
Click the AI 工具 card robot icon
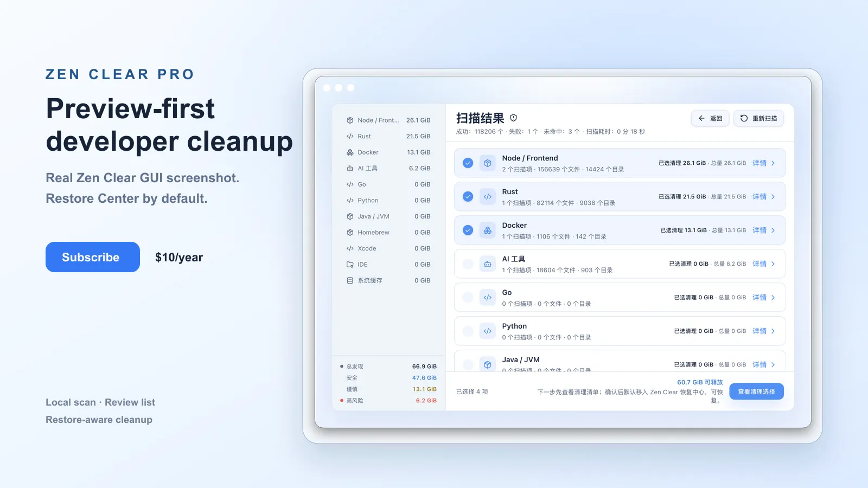coord(488,264)
